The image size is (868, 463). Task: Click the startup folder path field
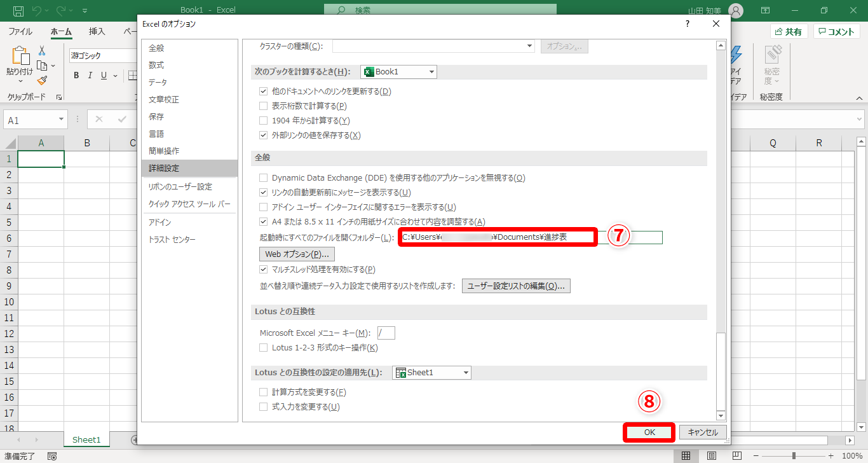(x=531, y=237)
